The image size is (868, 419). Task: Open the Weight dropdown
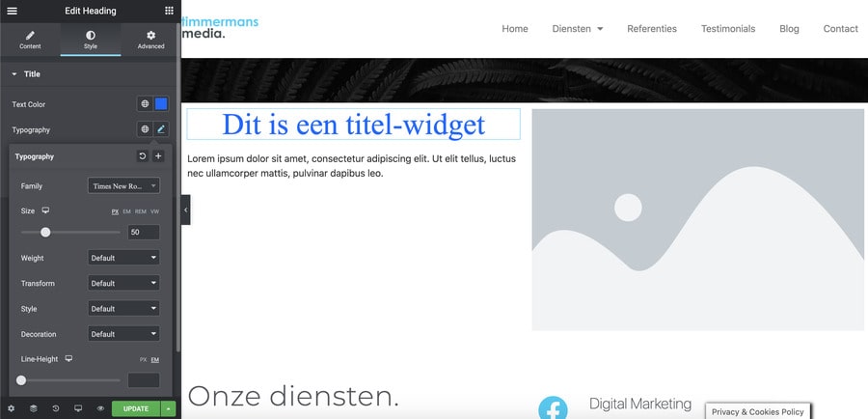tap(123, 258)
